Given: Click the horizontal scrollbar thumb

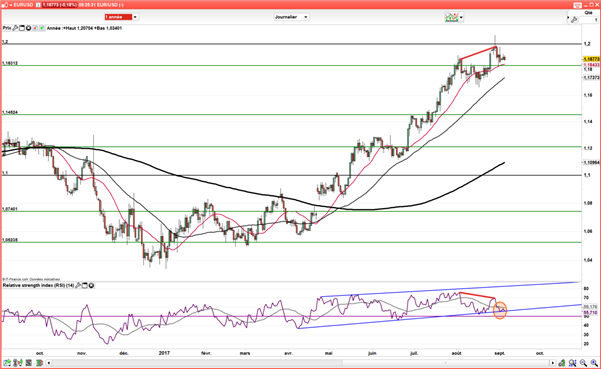Looking at the screenshot, I should 445,362.
